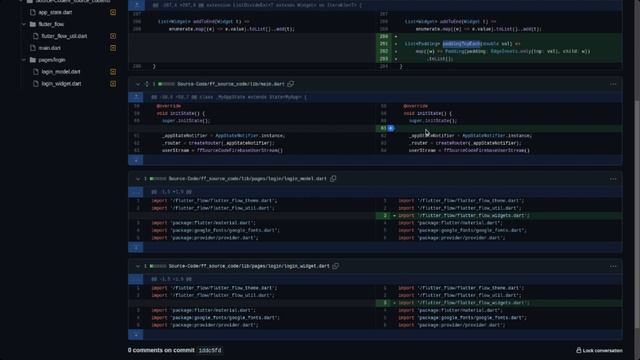Viewport: 640px width, 360px height.
Task: Click the modified badge beside login_model.dart
Action: (113, 71)
